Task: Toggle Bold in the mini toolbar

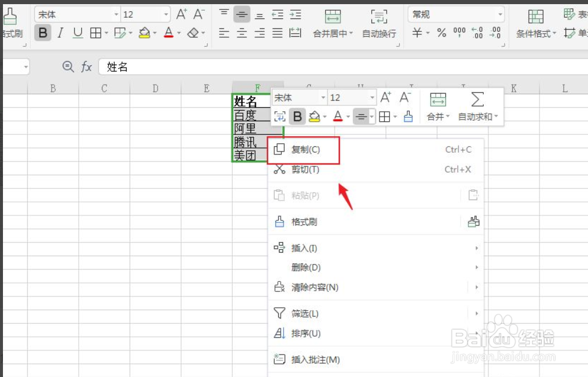Action: pyautogui.click(x=297, y=117)
